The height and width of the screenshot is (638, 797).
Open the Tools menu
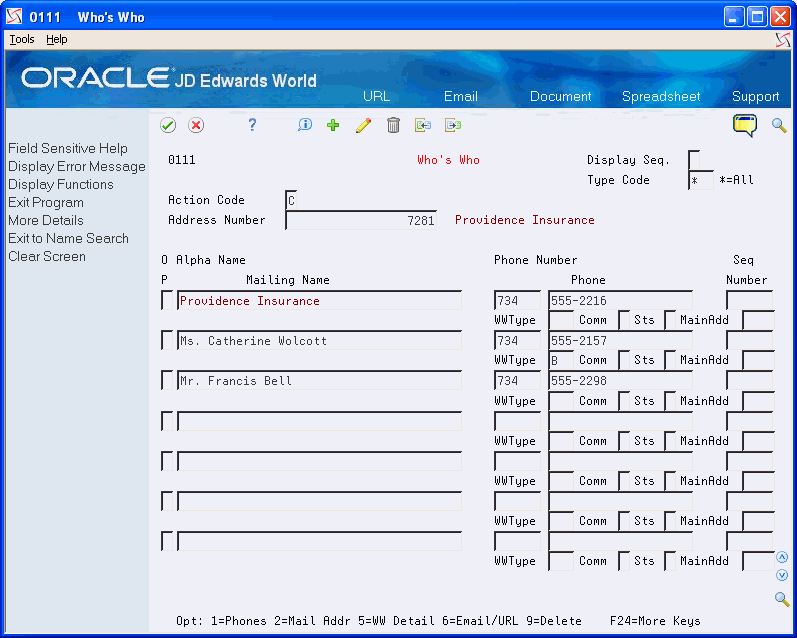tap(22, 39)
